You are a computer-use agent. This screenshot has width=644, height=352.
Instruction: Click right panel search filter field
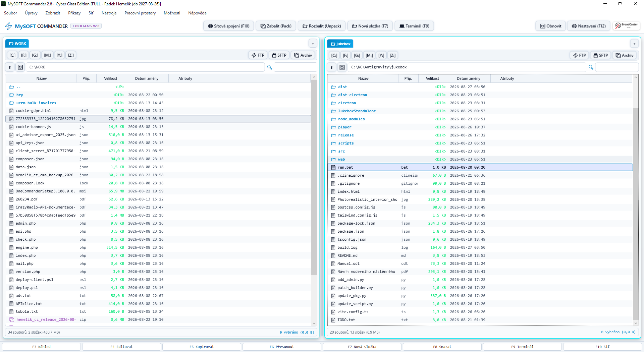(616, 67)
